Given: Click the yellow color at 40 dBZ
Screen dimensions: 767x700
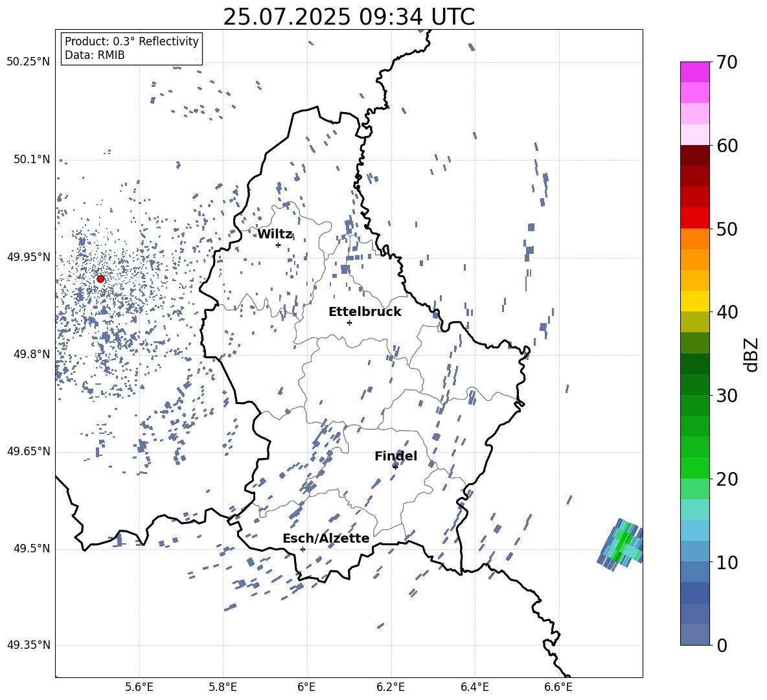Looking at the screenshot, I should (x=694, y=301).
